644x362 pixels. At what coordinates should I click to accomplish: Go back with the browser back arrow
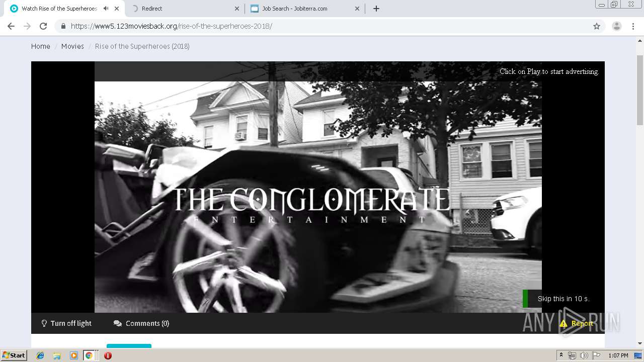tap(11, 26)
